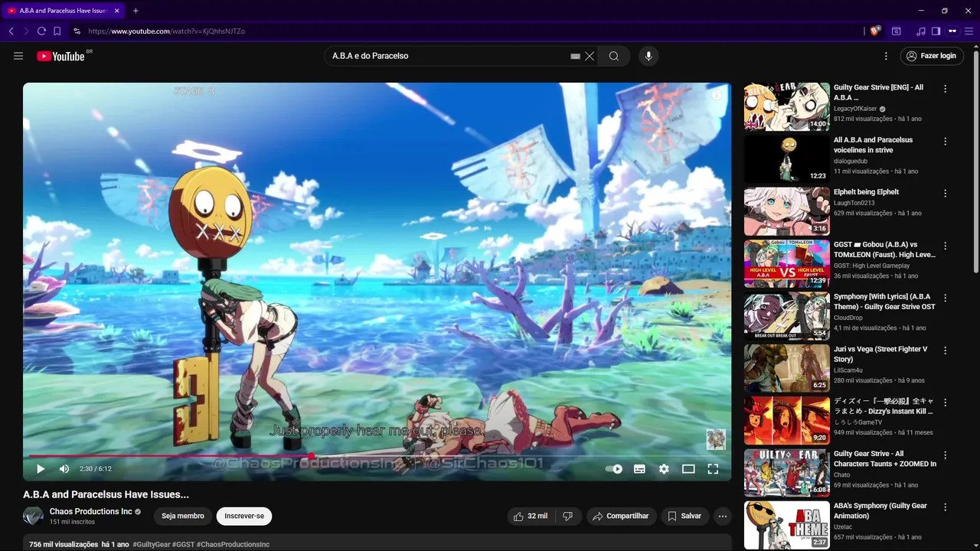980x551 pixels.
Task: Click the Seja membro button
Action: point(183,516)
